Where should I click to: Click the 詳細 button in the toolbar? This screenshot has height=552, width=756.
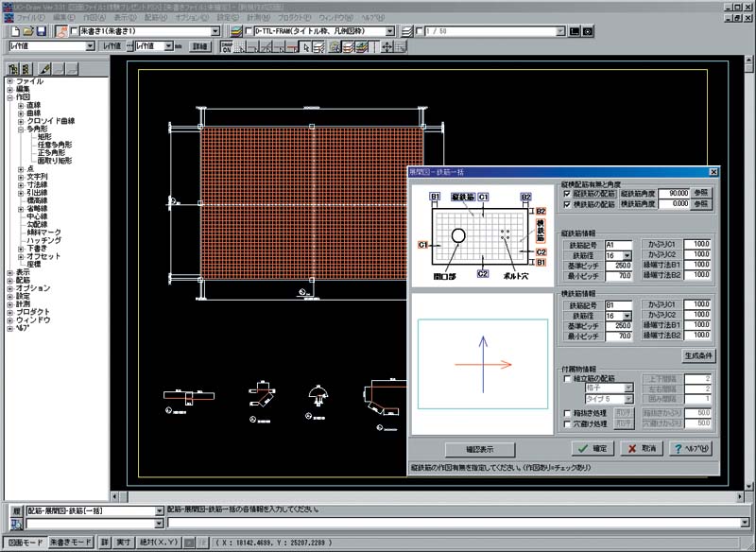click(199, 45)
